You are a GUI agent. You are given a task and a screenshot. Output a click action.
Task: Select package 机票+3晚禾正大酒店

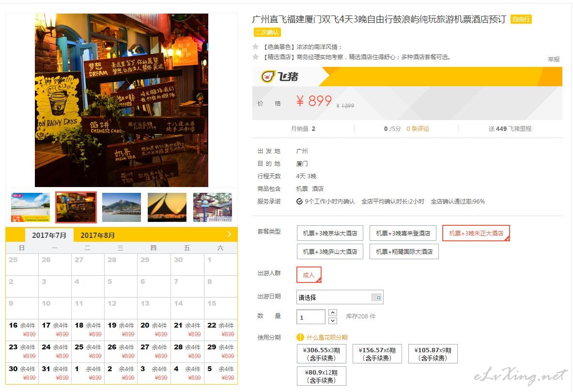pyautogui.click(x=476, y=233)
